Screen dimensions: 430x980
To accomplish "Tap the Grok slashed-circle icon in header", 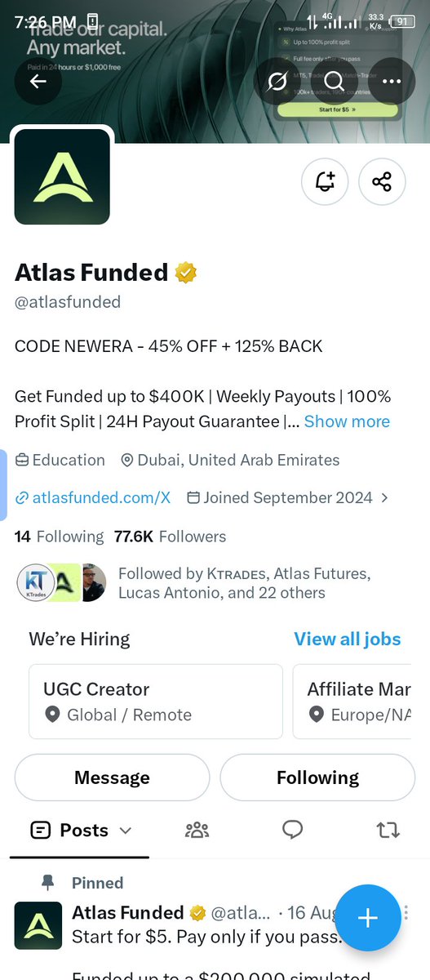I will (x=277, y=81).
